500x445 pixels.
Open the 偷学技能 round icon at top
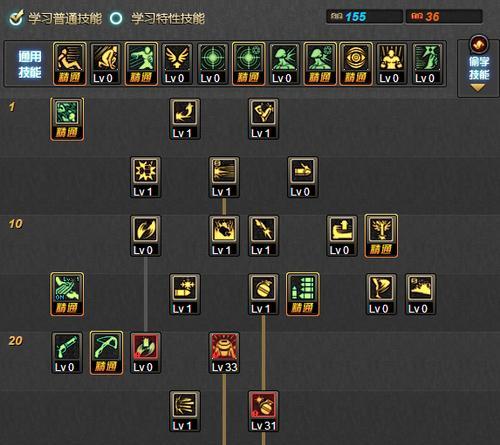coord(479,44)
